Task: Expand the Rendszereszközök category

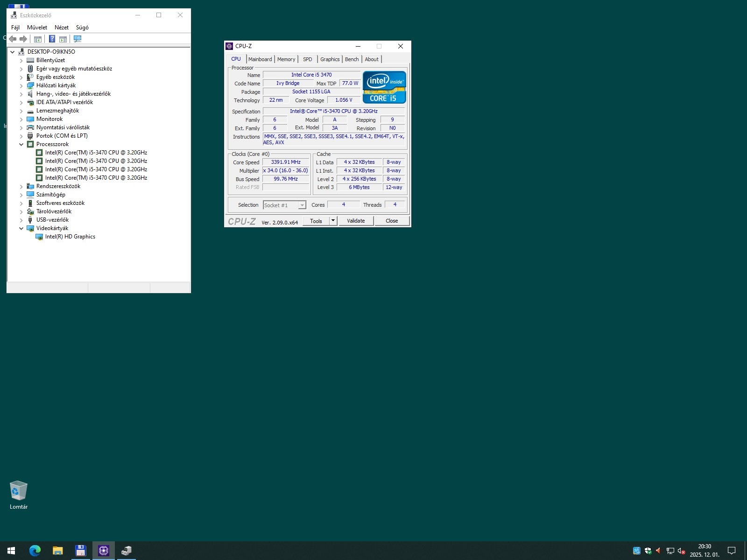Action: click(21, 186)
